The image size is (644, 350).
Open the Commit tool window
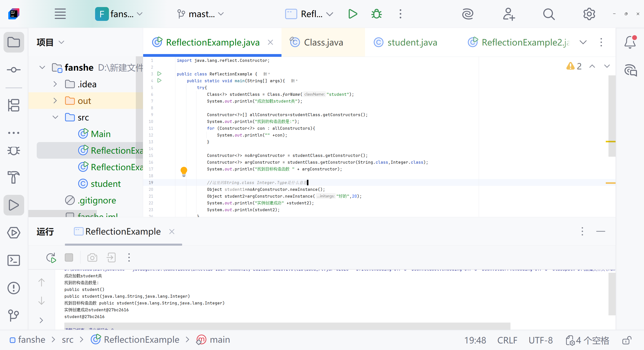click(14, 70)
